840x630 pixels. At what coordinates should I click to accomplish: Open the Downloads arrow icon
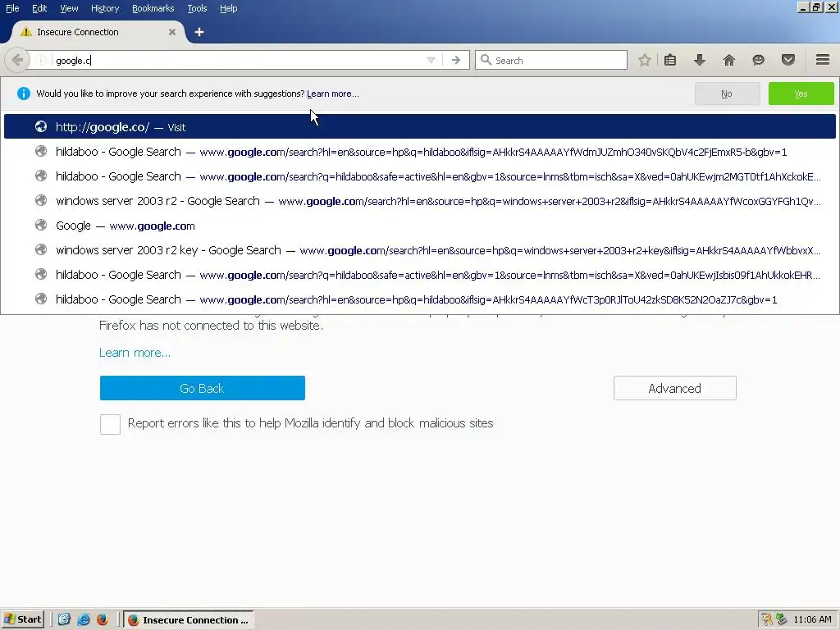pyautogui.click(x=700, y=60)
